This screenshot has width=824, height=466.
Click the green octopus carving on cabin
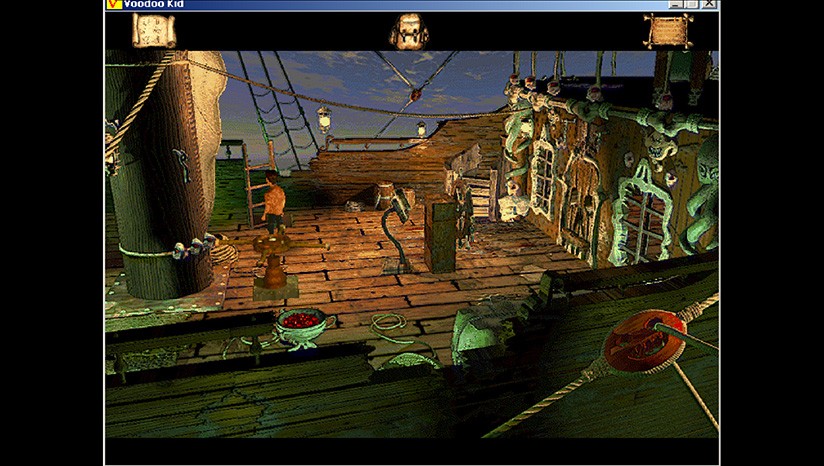pos(702,194)
